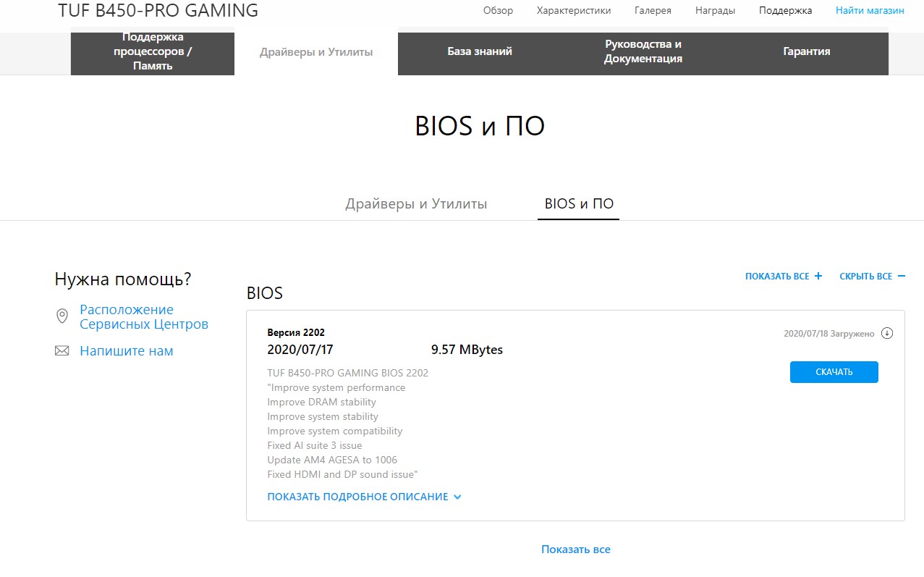Click the 2020/07/18 Загружено text
This screenshot has height=577, width=924.
829,334
